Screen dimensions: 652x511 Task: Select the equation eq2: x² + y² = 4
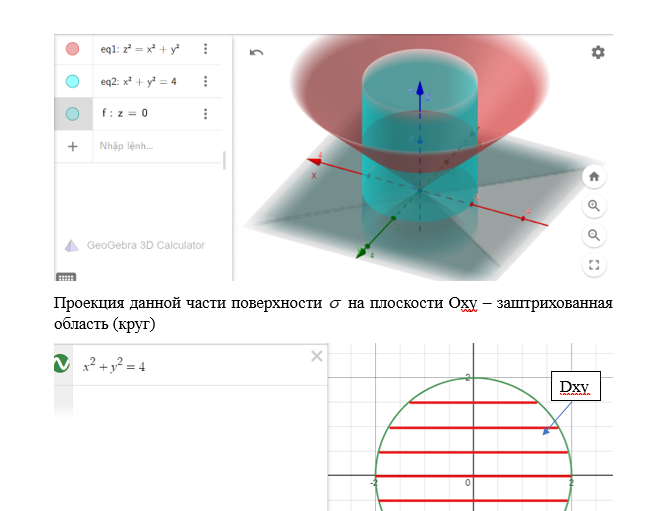click(x=138, y=81)
